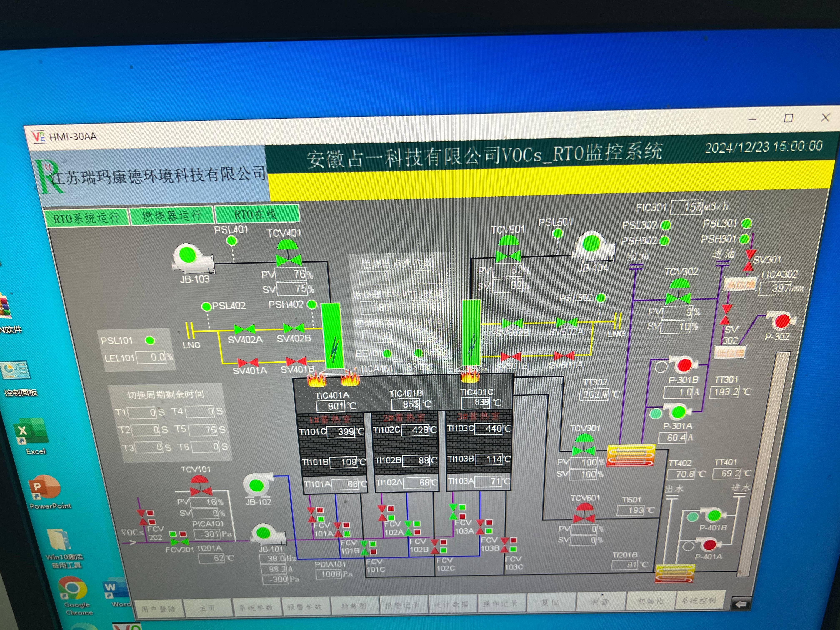This screenshot has height=630, width=840.
Task: Open the 报警记录 alarm log
Action: click(x=403, y=605)
